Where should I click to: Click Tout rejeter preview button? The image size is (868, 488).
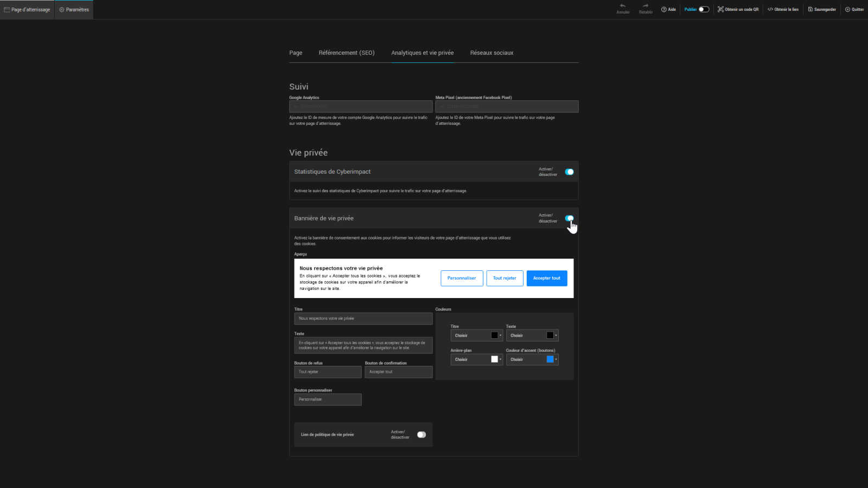[505, 278]
